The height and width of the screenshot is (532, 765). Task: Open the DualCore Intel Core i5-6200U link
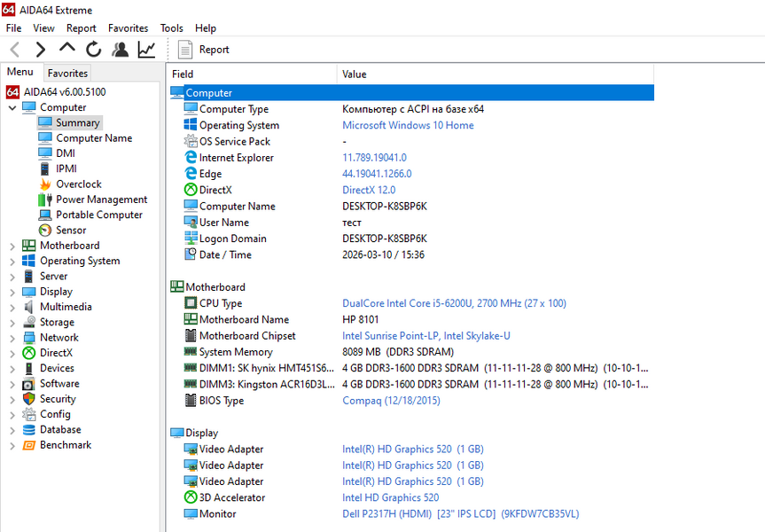tap(454, 303)
